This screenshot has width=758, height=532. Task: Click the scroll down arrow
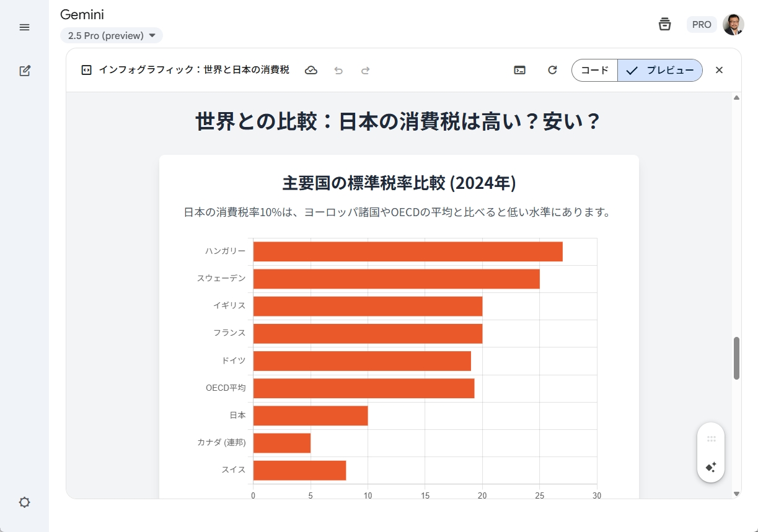(x=736, y=494)
